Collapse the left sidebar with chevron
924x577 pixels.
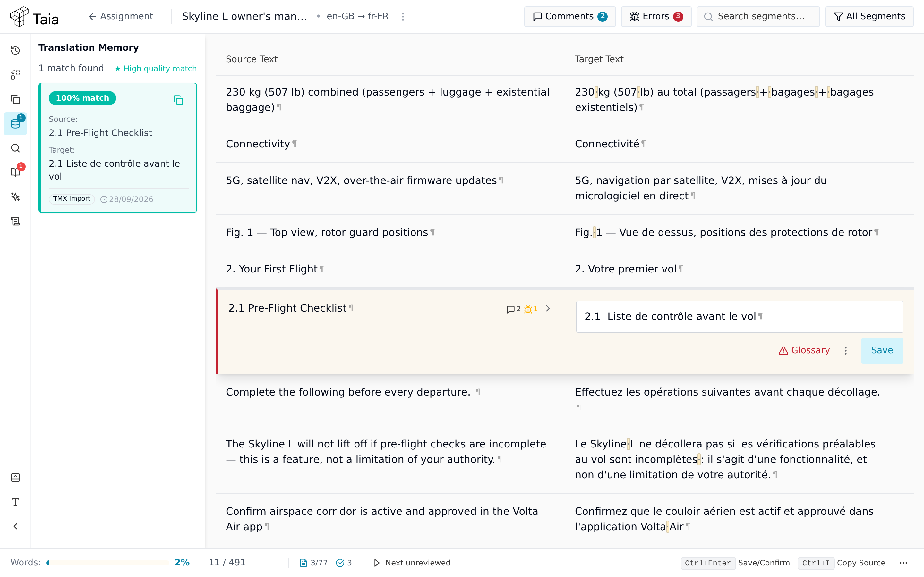pos(15,526)
